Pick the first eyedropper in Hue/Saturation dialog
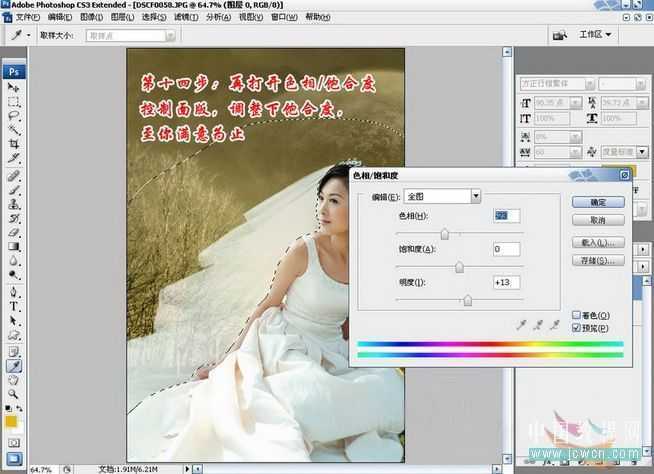The width and height of the screenshot is (654, 474). 521,325
